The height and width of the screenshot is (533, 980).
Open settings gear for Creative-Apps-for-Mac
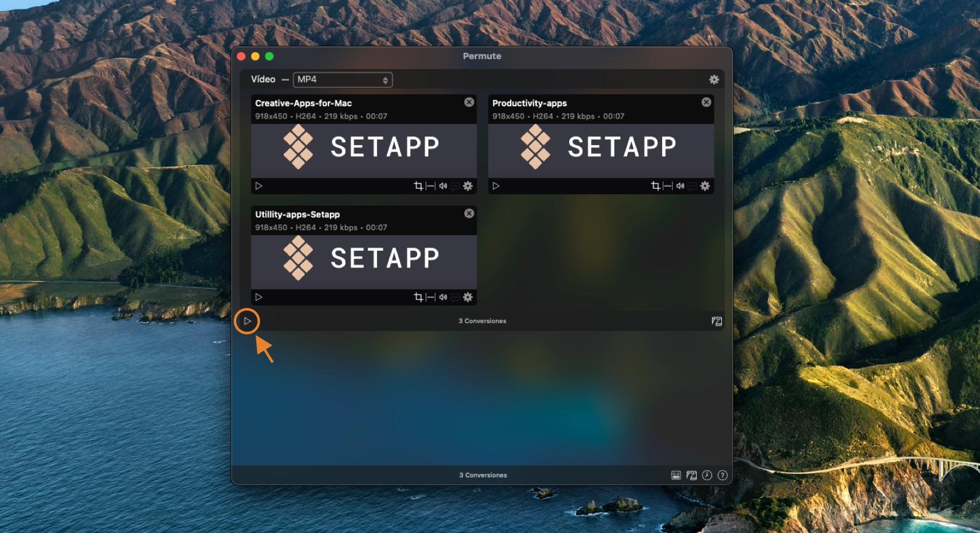[468, 186]
